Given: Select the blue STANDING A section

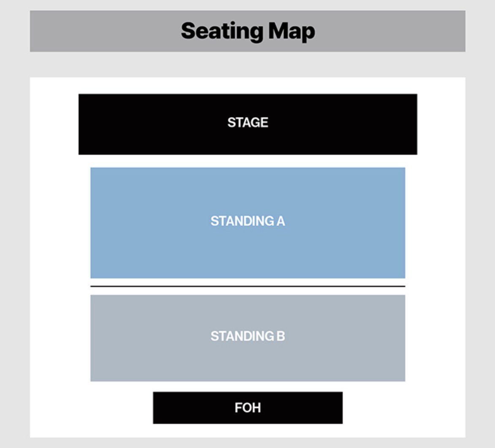Looking at the screenshot, I should pos(248,223).
